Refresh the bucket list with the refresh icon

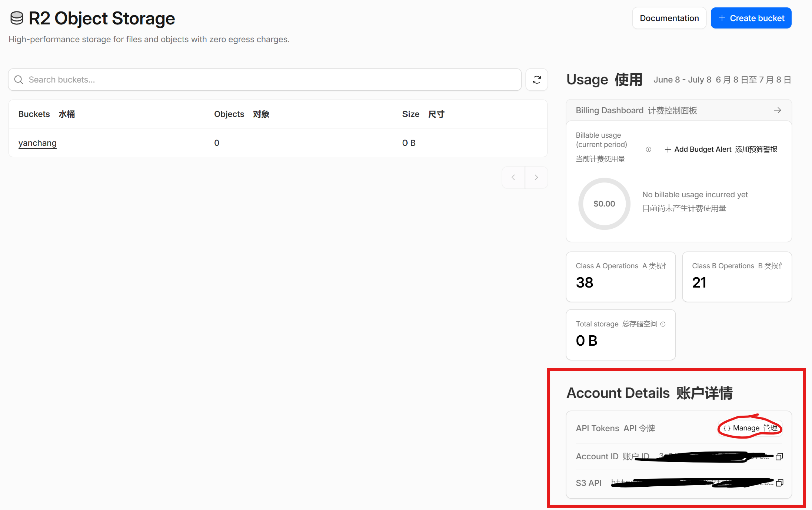[x=537, y=80]
